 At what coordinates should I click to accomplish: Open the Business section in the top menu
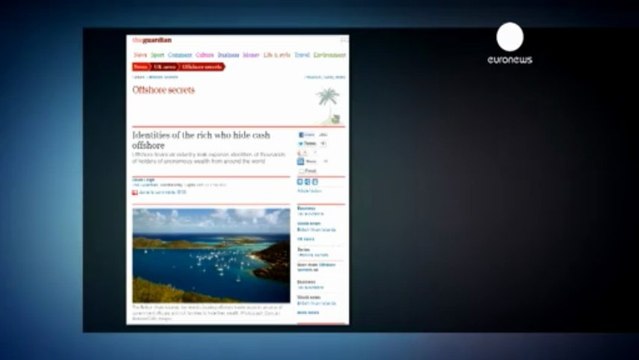pyautogui.click(x=228, y=55)
